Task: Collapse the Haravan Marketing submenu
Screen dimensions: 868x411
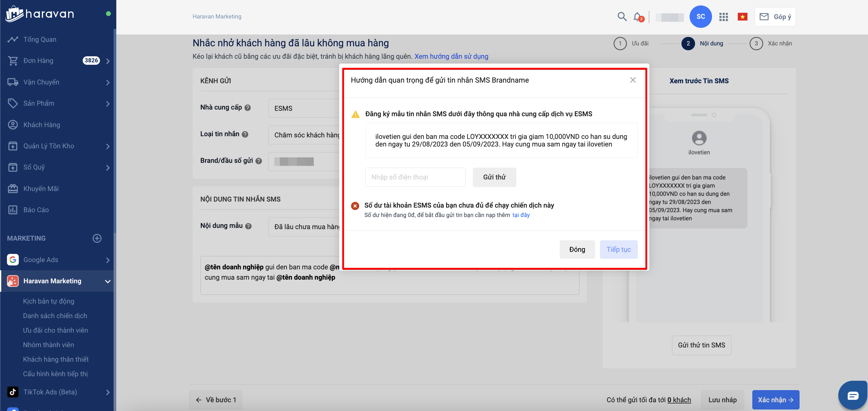Action: pos(108,281)
